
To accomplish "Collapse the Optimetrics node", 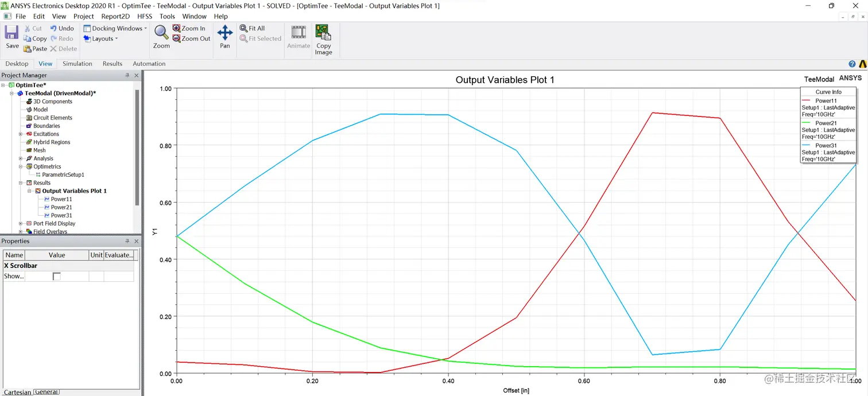I will point(21,166).
